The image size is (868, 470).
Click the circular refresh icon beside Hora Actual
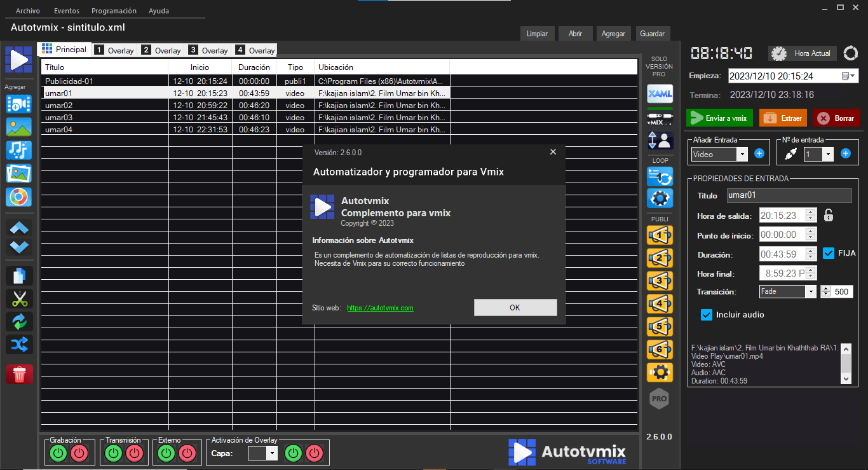pyautogui.click(x=850, y=53)
